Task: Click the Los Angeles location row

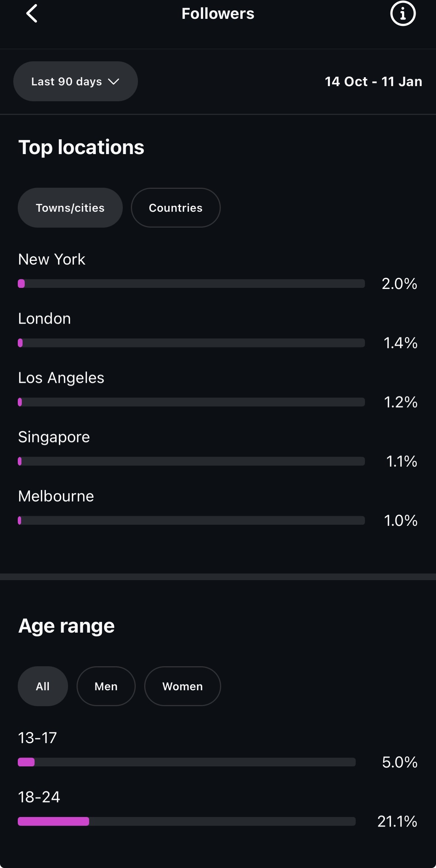Action: click(61, 378)
